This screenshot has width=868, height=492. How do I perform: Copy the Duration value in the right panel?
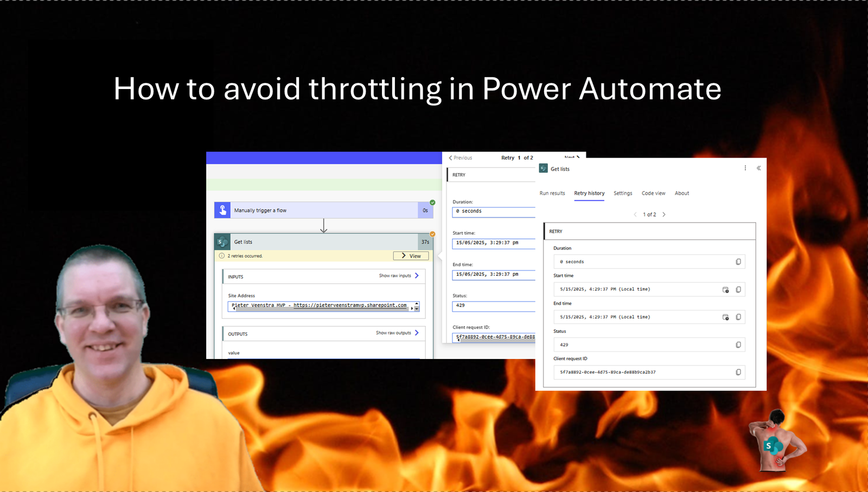(x=738, y=262)
